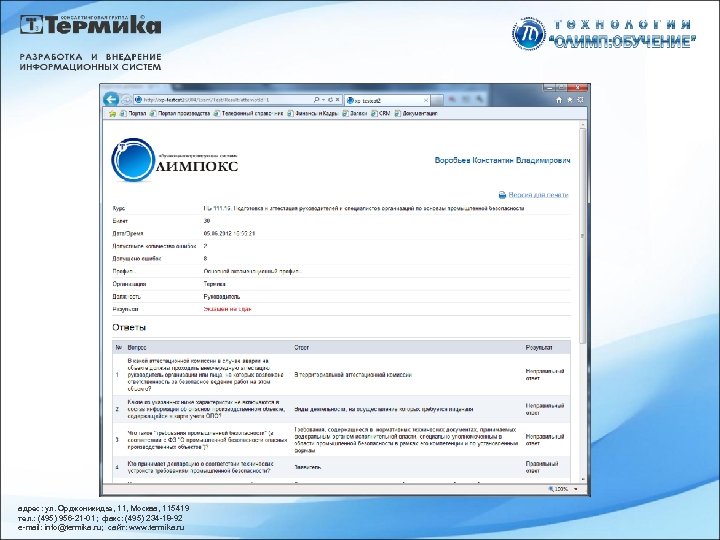Open the Favorites star icon at right
This screenshot has height=540, width=720.
(x=570, y=100)
